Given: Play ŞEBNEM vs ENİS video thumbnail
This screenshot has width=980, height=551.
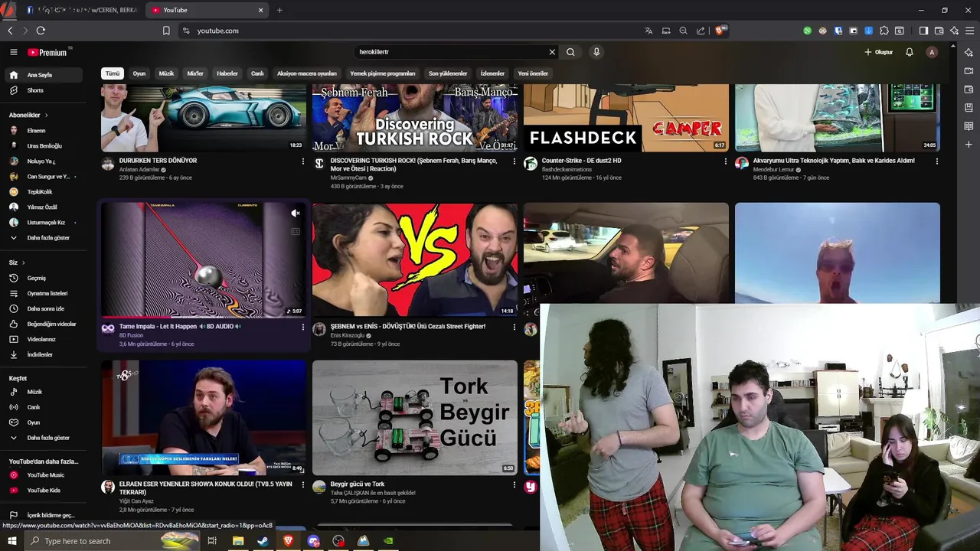Looking at the screenshot, I should 415,259.
